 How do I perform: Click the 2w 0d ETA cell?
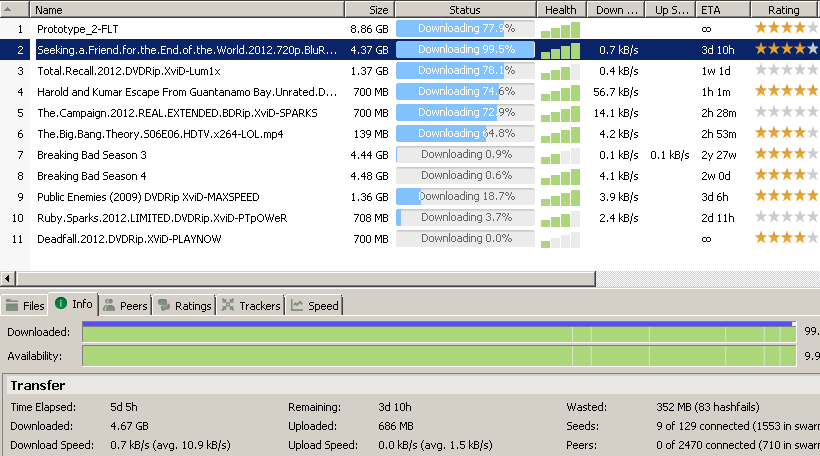(716, 176)
